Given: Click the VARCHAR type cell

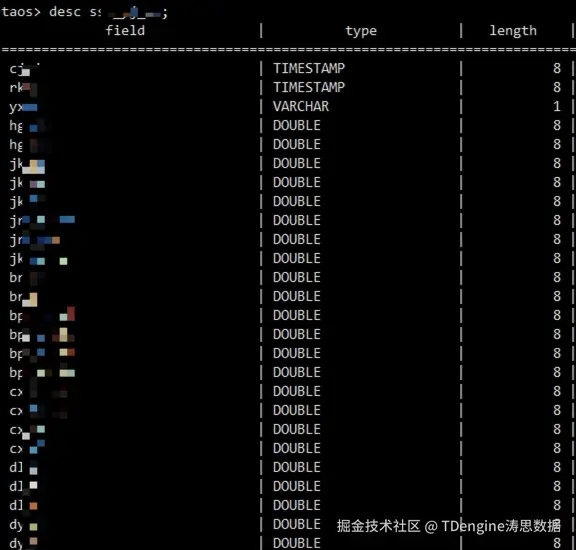Looking at the screenshot, I should (x=301, y=107).
